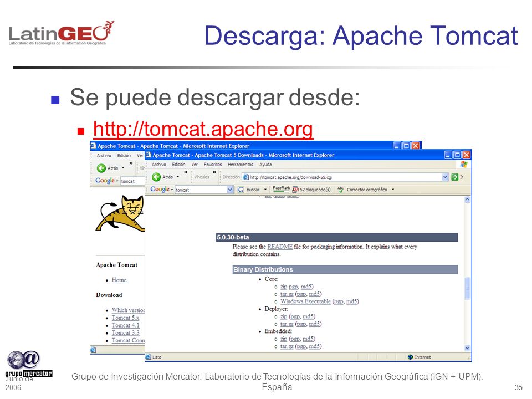532x399 pixels.
Task: Click the Embedded zip download link
Action: (284, 339)
